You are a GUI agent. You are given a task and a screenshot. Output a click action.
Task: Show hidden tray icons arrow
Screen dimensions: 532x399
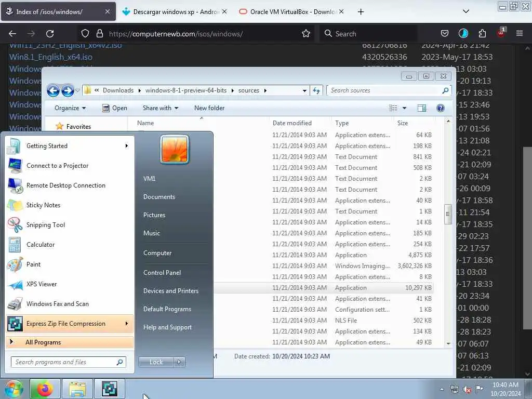pyautogui.click(x=442, y=389)
